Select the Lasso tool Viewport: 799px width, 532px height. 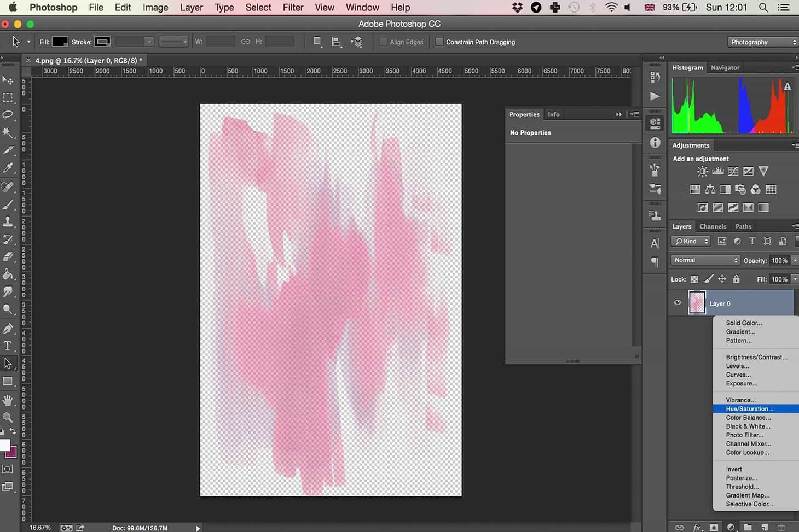(9, 115)
